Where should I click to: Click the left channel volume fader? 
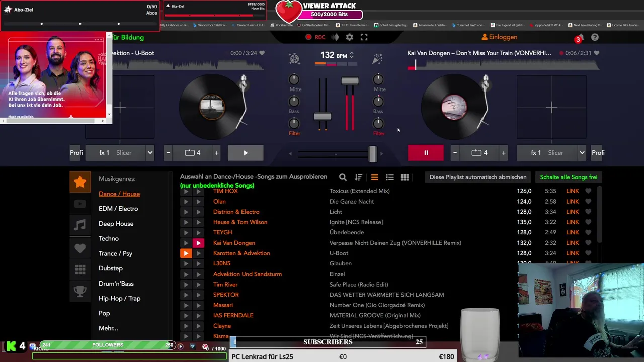323,116
